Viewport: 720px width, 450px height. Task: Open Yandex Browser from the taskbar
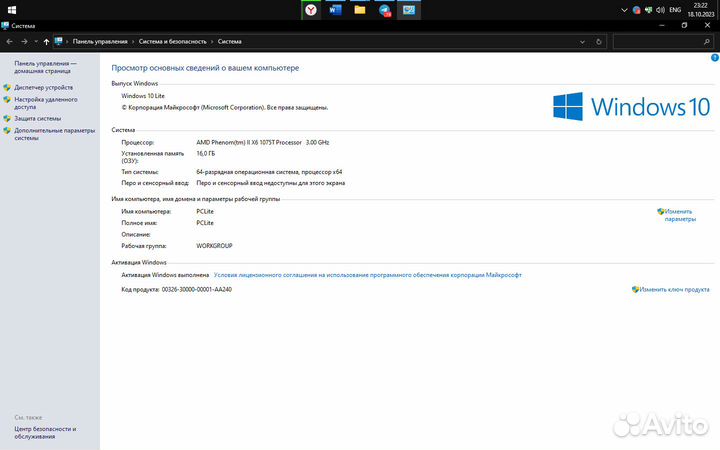311,10
